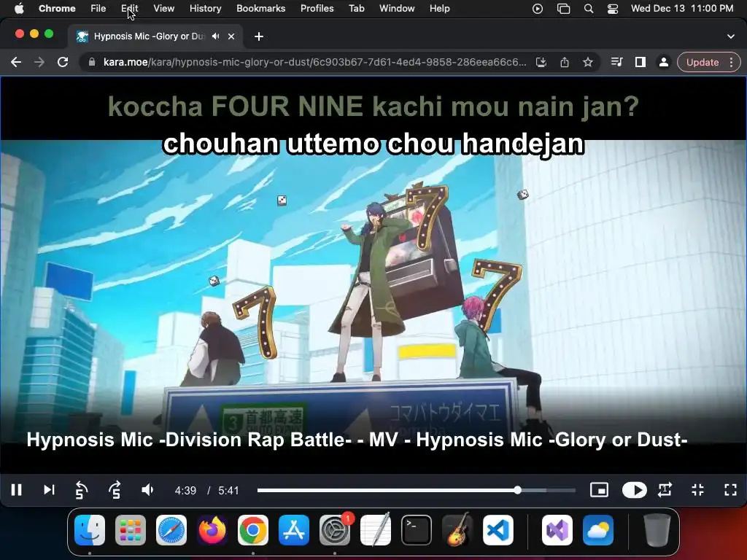This screenshot has height=560, width=747.
Task: Open the History menu
Action: [x=205, y=9]
